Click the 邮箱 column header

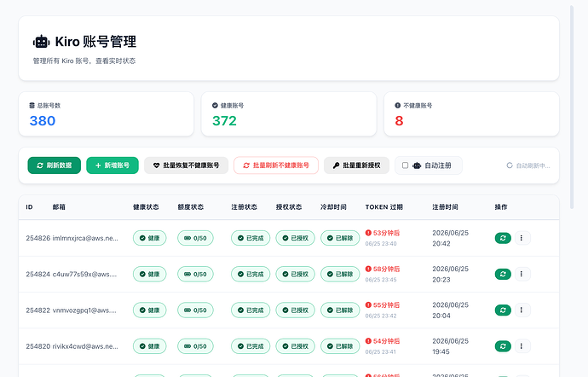(59, 207)
